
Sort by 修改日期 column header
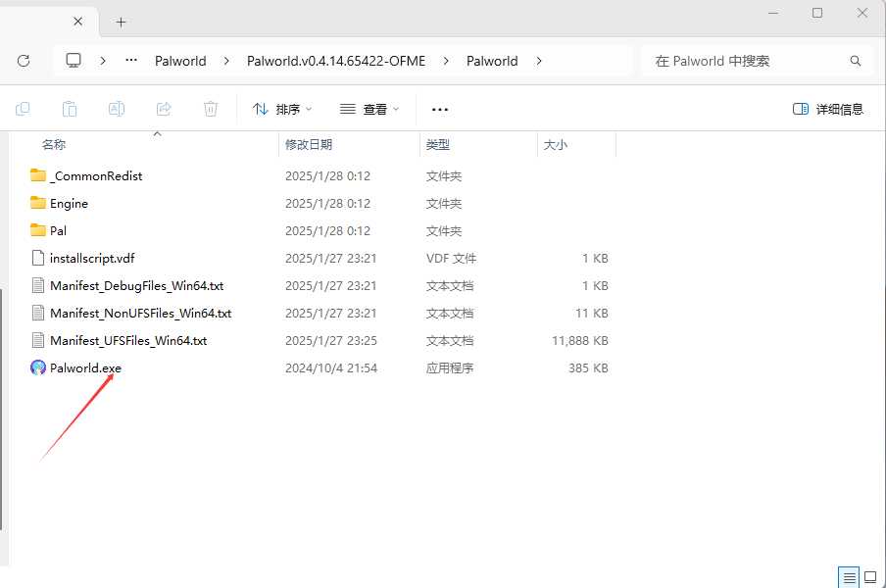click(309, 145)
